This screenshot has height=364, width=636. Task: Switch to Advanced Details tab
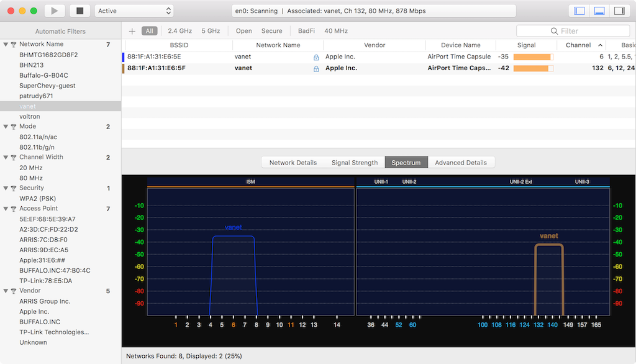coord(461,162)
